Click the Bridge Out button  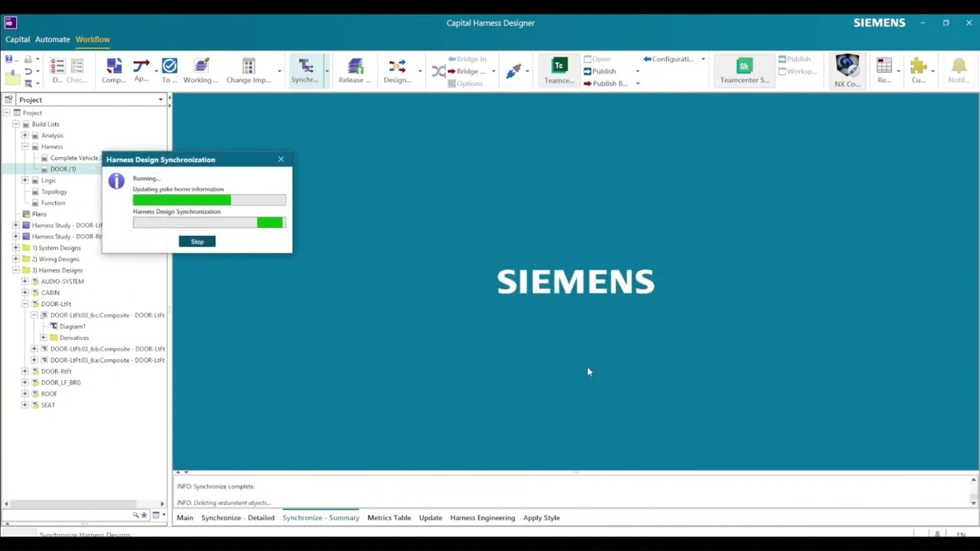point(466,71)
